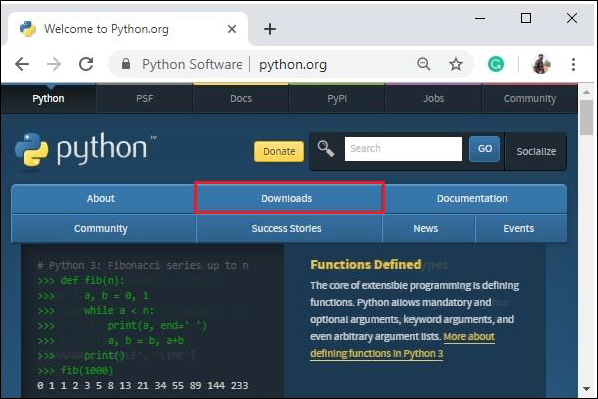Click the pageup scrollbar arrow
This screenshot has width=598, height=399.
(587, 92)
